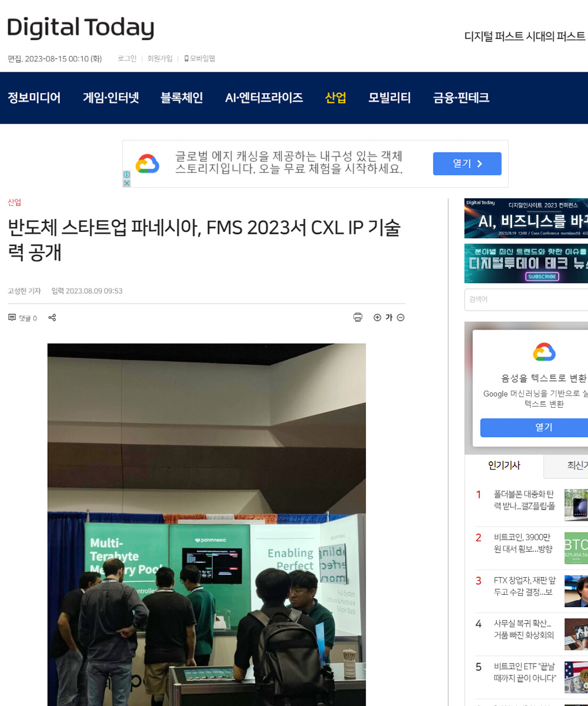Image resolution: width=588 pixels, height=706 pixels.
Task: Click the 입력 2023.08.09 09:53 timestamp
Action: click(87, 291)
